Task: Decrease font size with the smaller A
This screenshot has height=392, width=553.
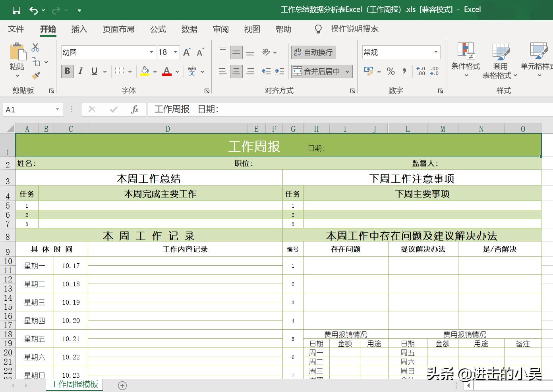Action: tap(200, 52)
